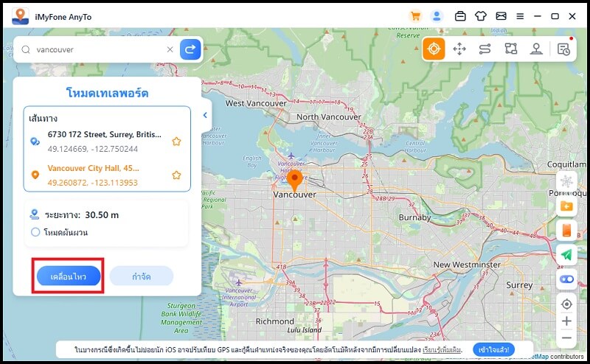Select the Jump Teleport mode arrows icon
The height and width of the screenshot is (364, 590).
[x=459, y=49]
